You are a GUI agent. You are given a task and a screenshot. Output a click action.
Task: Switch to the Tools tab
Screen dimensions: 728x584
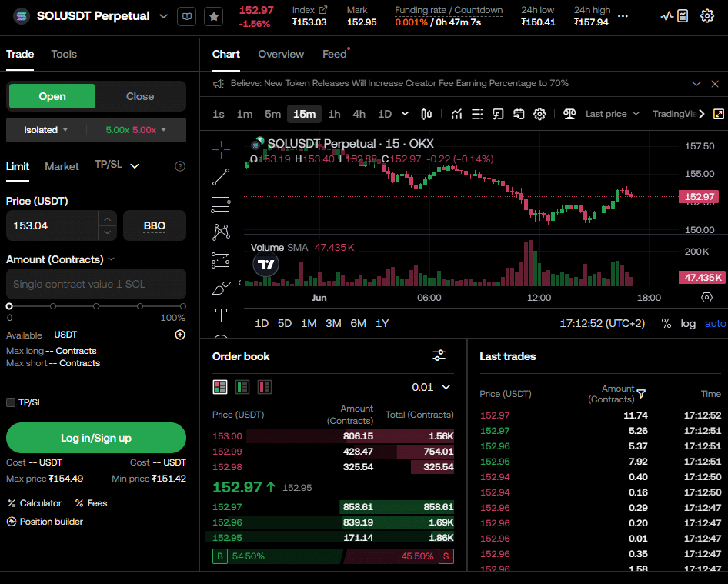coord(64,55)
